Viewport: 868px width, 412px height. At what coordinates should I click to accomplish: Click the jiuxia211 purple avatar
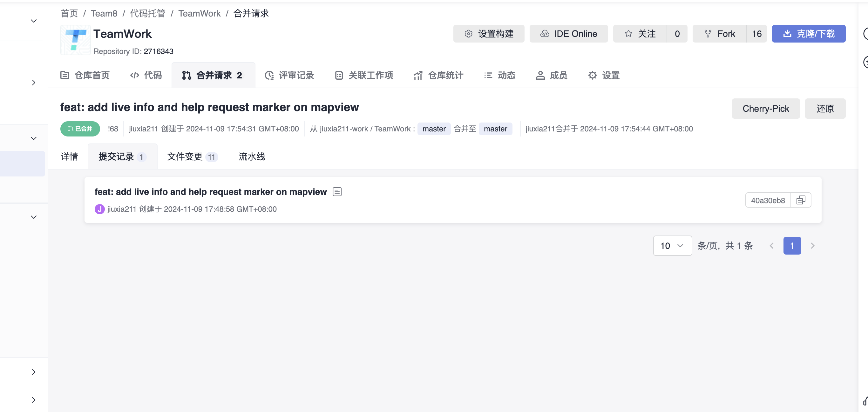(99, 209)
